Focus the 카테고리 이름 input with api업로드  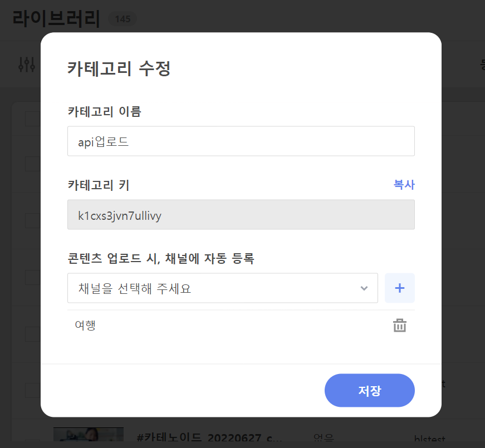(241, 141)
